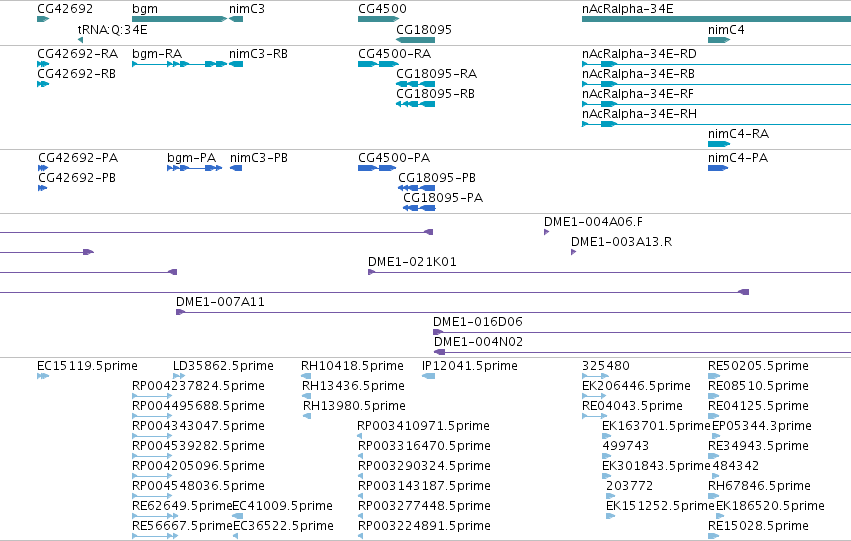Open clone DME1-003A13.R
Screen dimensions: 851x541
[x=574, y=252]
